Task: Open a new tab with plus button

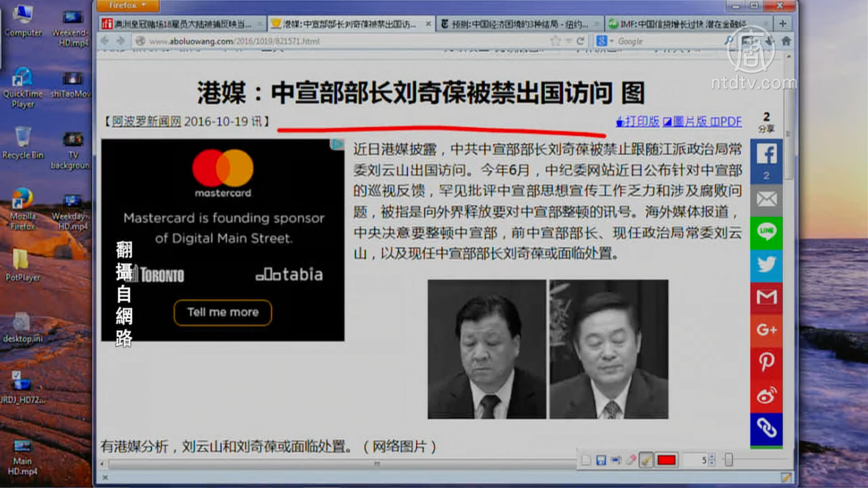Action: (782, 24)
